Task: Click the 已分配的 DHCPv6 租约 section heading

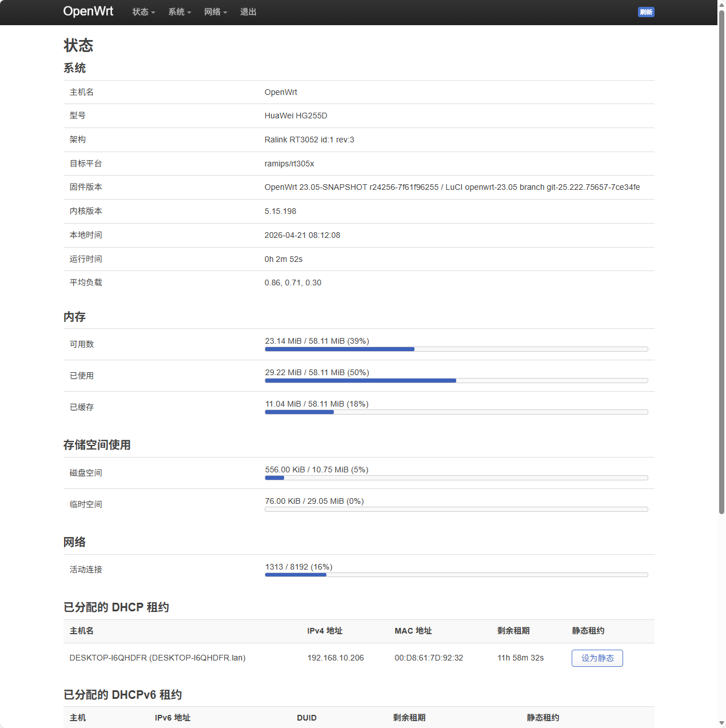Action: tap(122, 695)
